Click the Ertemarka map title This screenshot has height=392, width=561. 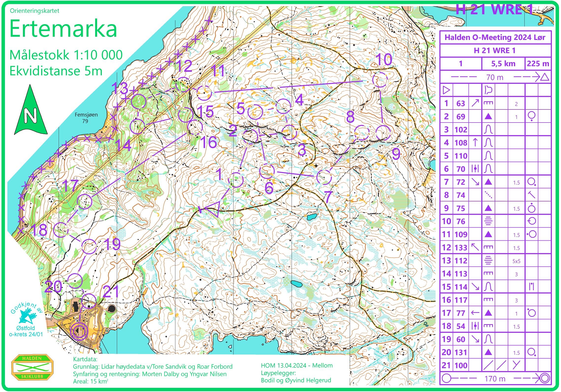pyautogui.click(x=63, y=29)
